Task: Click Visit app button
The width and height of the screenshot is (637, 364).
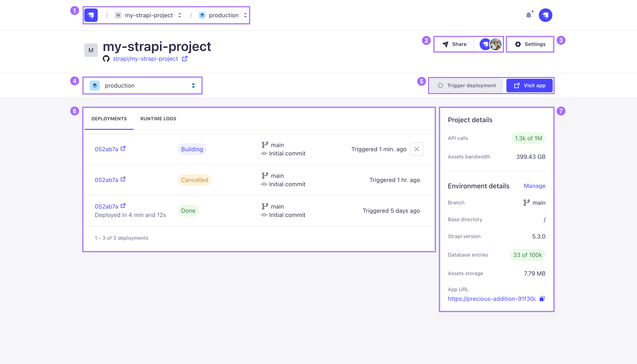Action: click(529, 85)
